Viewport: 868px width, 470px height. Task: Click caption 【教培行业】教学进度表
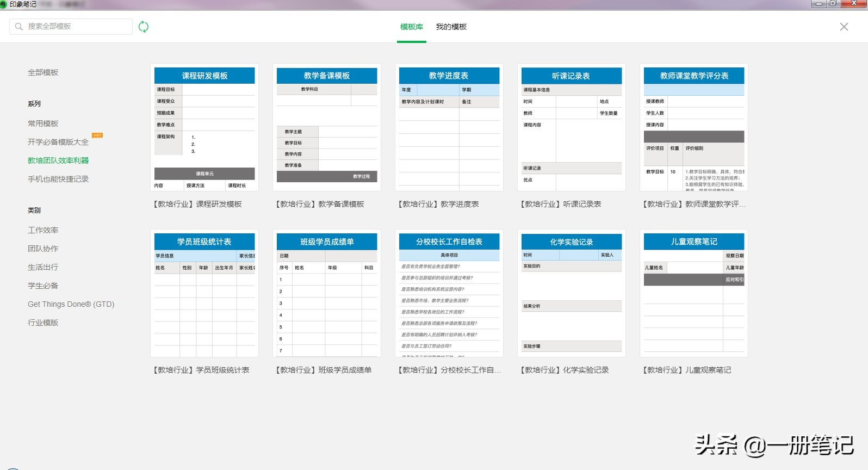438,204
